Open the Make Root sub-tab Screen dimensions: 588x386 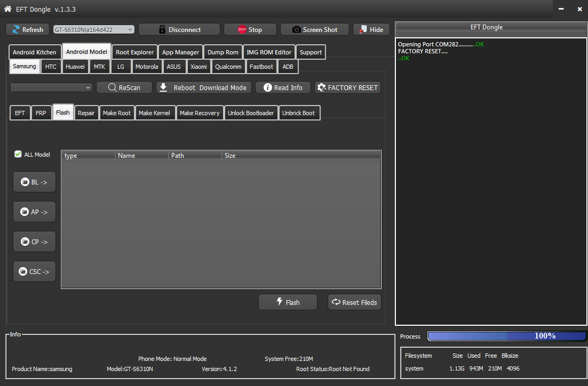[x=117, y=113]
